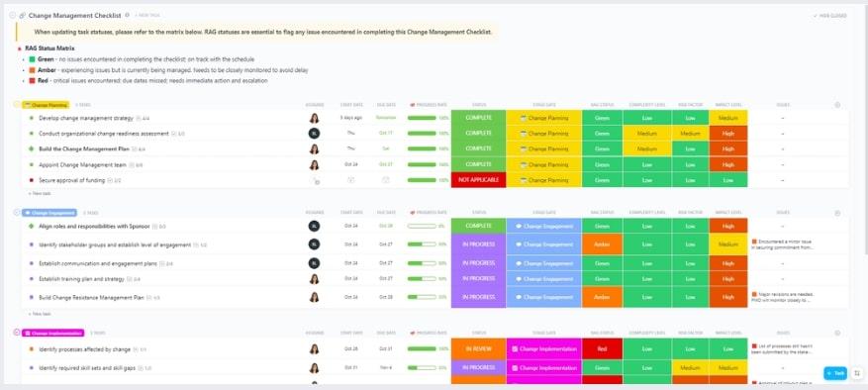Set due date calendar icon for Secure approval

click(x=386, y=179)
